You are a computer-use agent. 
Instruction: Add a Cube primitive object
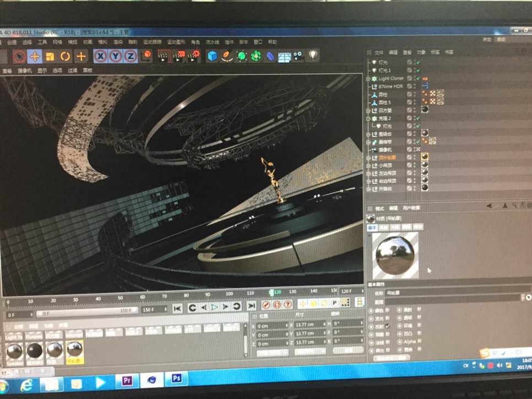point(213,56)
